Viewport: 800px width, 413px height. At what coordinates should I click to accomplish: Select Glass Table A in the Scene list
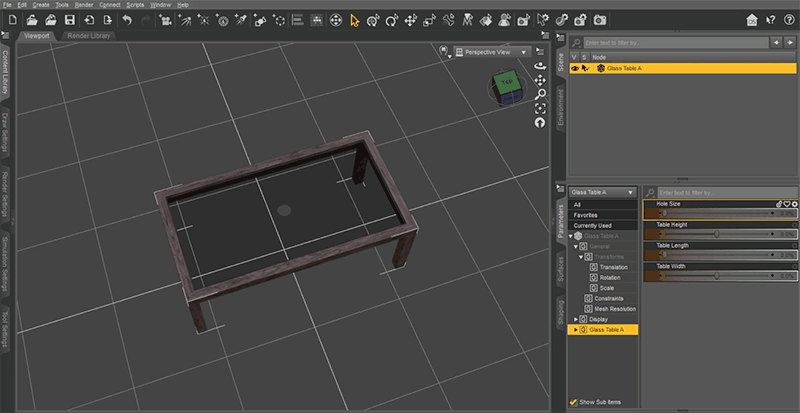pyautogui.click(x=682, y=68)
